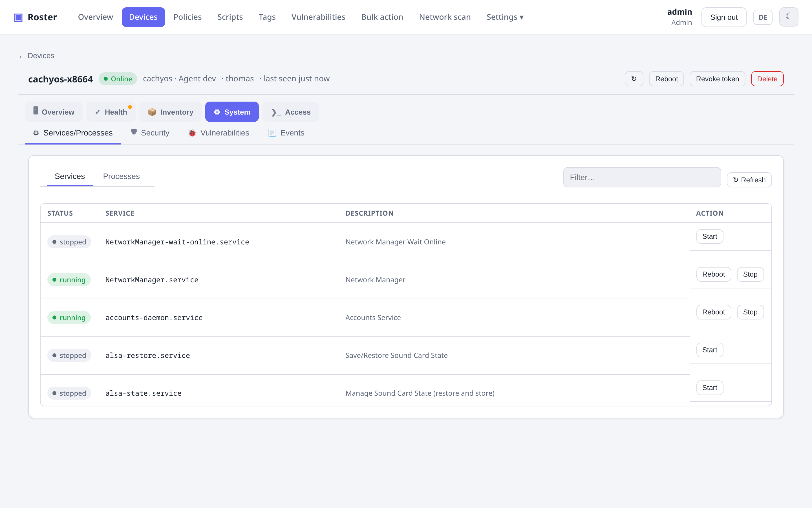
Task: Open the Settings dropdown menu
Action: point(505,17)
